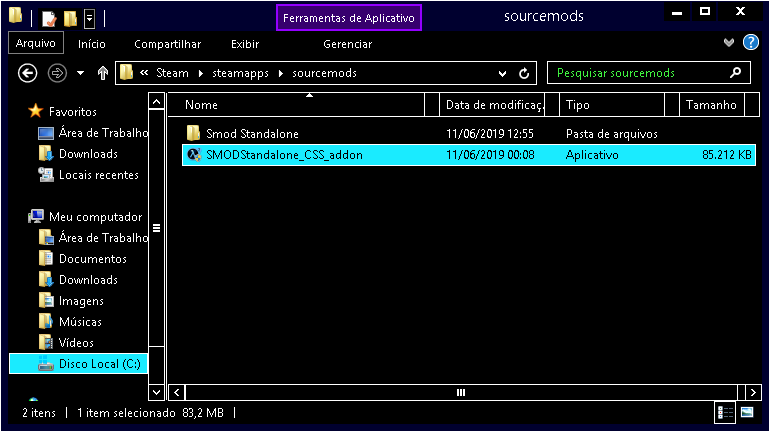Click navigation pane scroll up arrow
The image size is (770, 432).
click(156, 102)
